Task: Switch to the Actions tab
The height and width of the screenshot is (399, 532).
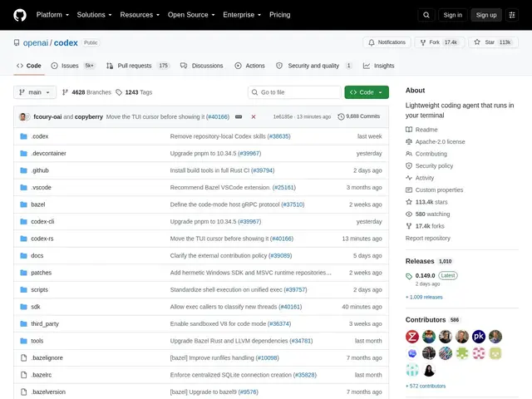Action: click(x=249, y=66)
